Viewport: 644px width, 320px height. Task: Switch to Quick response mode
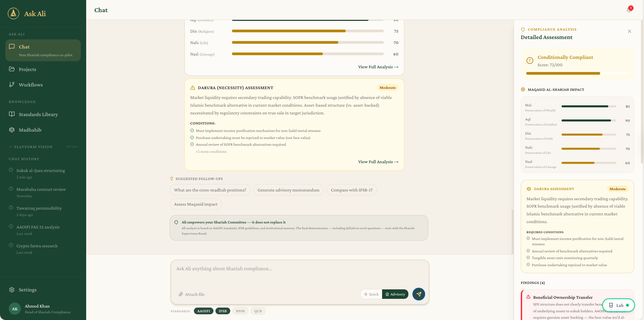tap(371, 294)
